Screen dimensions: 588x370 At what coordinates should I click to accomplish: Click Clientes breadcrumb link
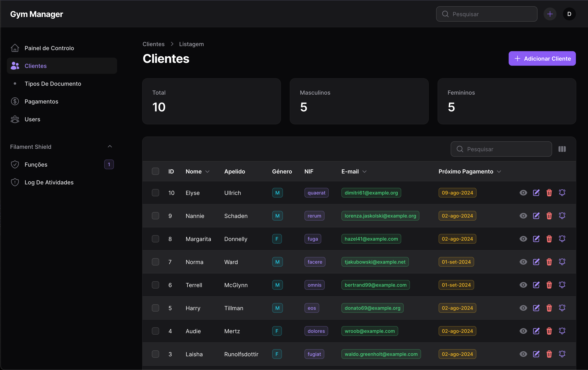click(153, 44)
